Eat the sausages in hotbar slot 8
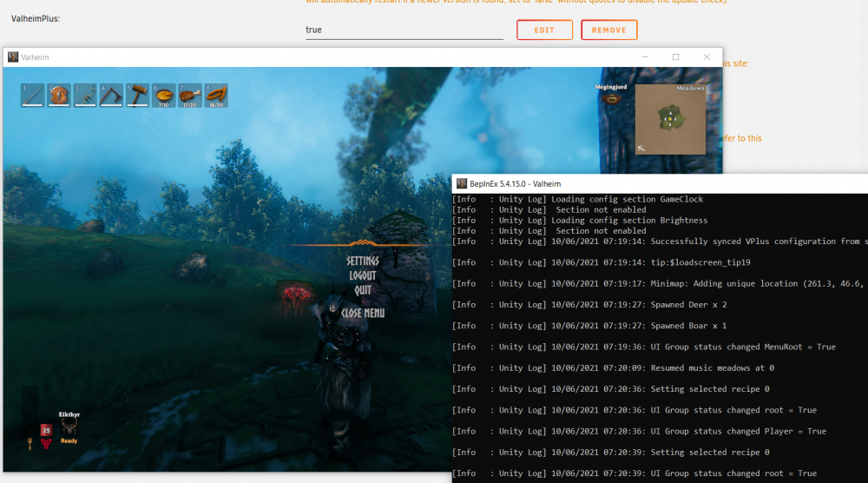This screenshot has height=483, width=868. (216, 96)
